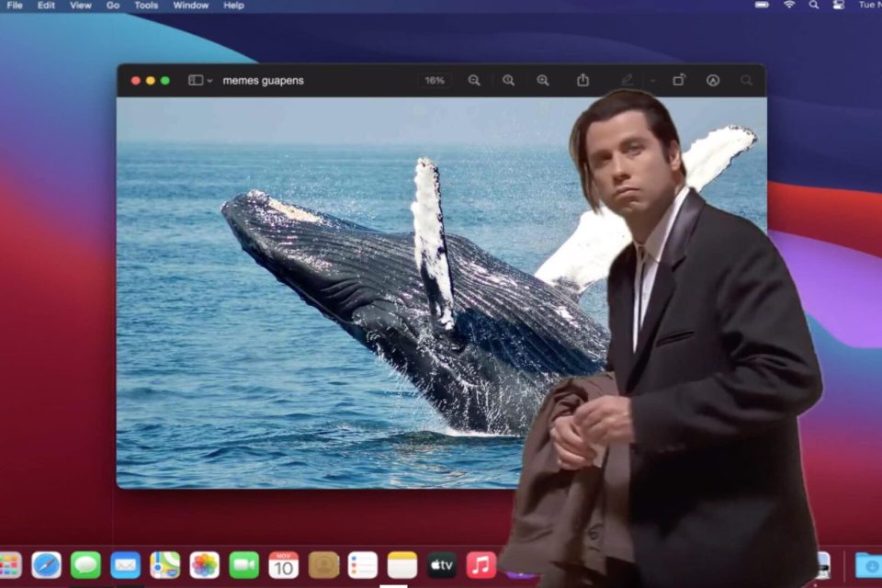Zoom out using the minus magnifier icon
The image size is (882, 588).
[474, 81]
